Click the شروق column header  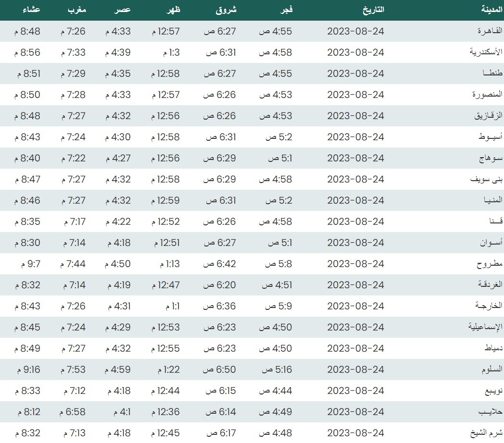pos(228,10)
